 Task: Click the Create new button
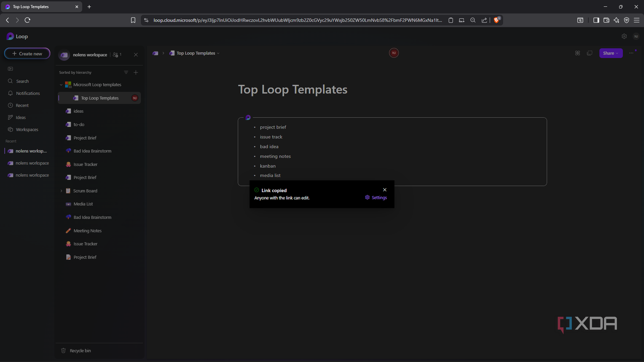[27, 54]
